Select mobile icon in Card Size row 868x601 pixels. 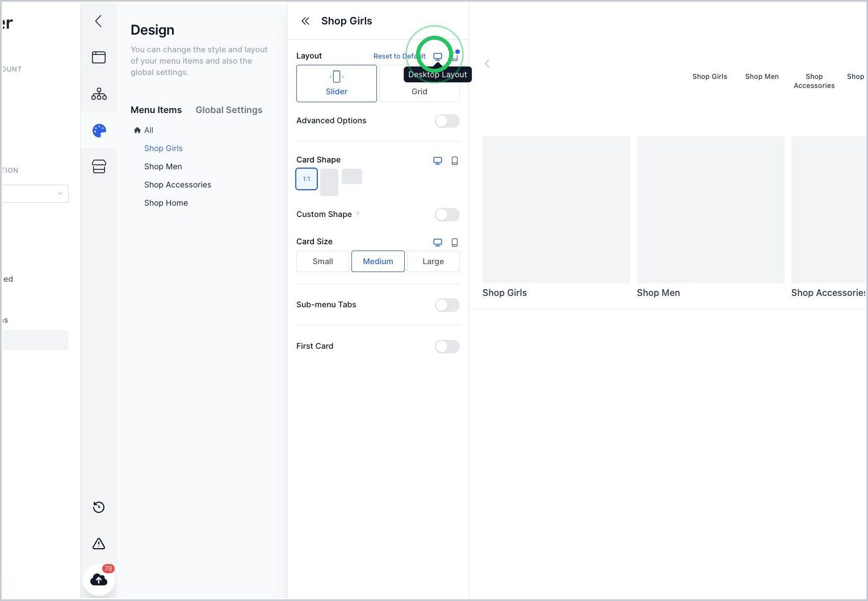point(455,243)
